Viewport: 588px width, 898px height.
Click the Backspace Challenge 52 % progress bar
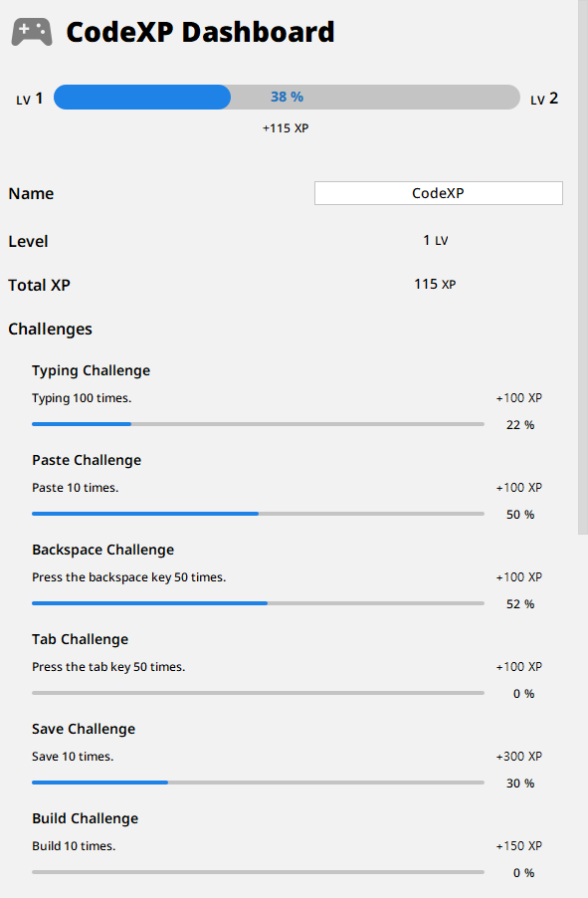point(258,602)
